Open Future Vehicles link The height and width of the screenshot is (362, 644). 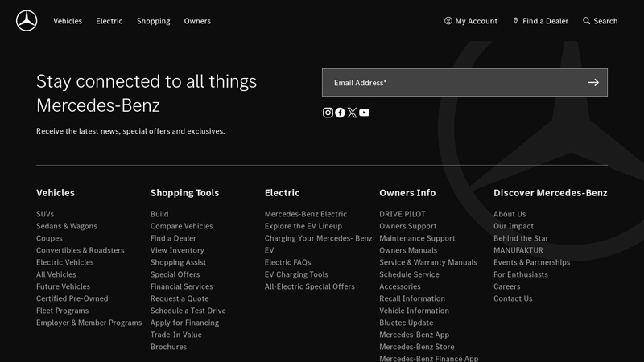pyautogui.click(x=63, y=286)
